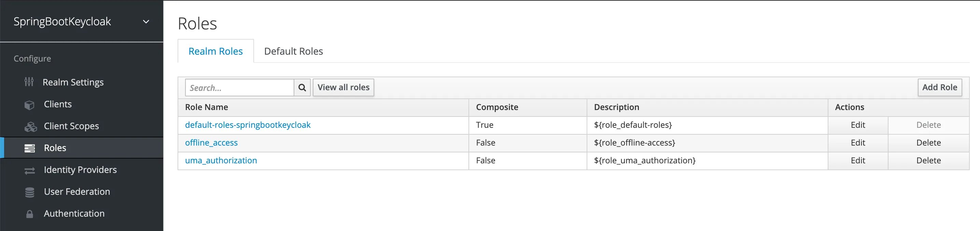Click the User Federation database icon
980x231 pixels.
[30, 192]
